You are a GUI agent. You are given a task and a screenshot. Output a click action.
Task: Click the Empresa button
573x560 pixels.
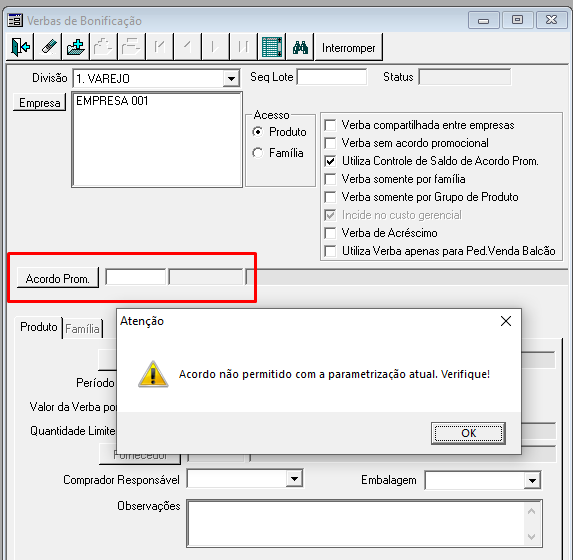coord(39,103)
